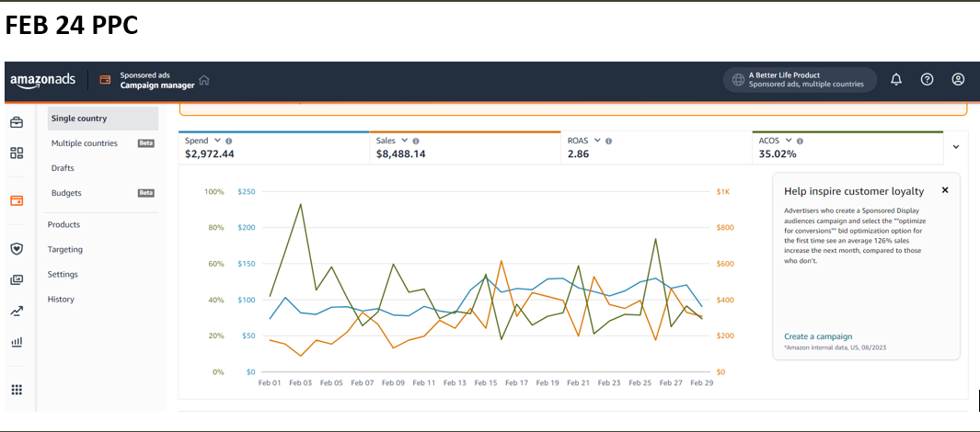Go to Targeting in the sidebar

(x=65, y=249)
